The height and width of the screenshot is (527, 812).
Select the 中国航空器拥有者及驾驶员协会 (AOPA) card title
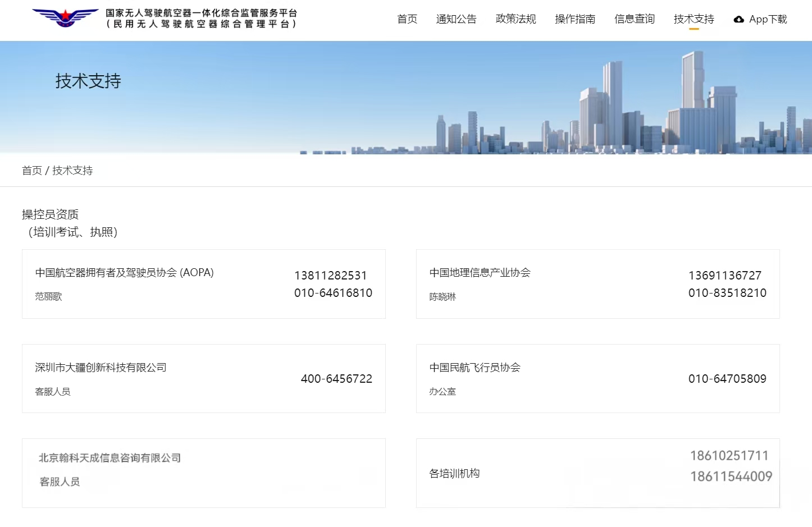tap(125, 273)
